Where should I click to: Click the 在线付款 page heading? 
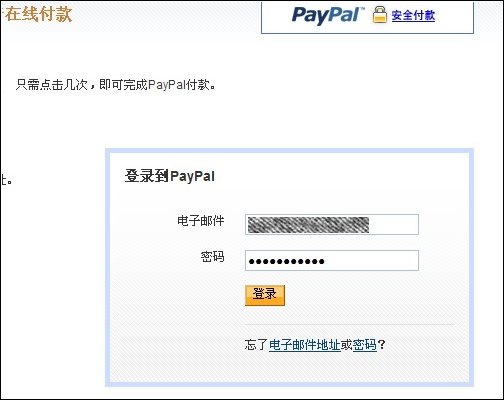point(38,14)
